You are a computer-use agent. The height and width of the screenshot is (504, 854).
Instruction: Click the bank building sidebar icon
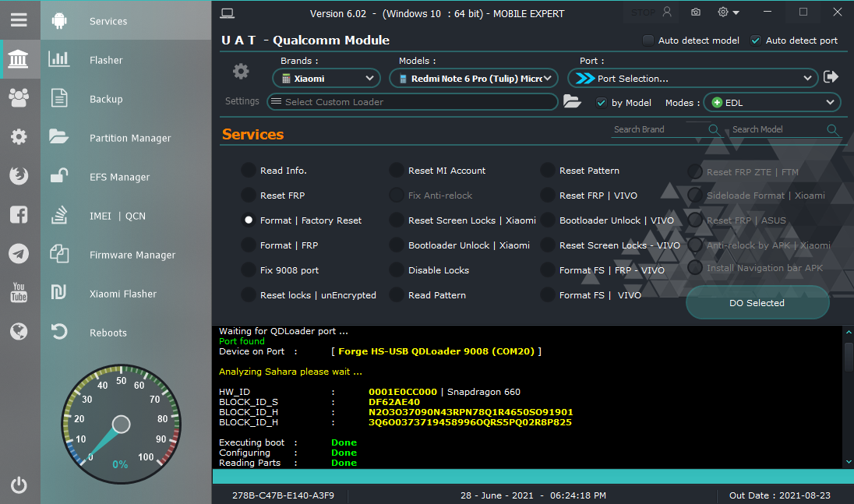(19, 58)
